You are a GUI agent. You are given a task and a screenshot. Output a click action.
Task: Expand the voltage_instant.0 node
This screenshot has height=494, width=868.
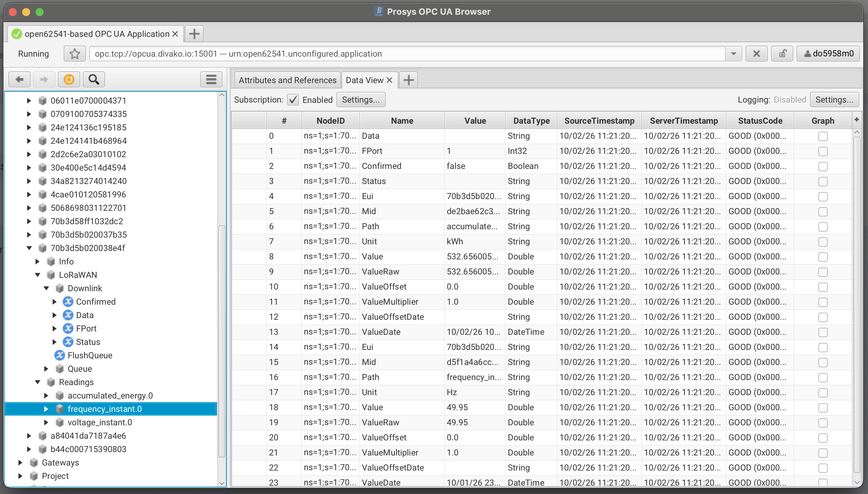(46, 422)
